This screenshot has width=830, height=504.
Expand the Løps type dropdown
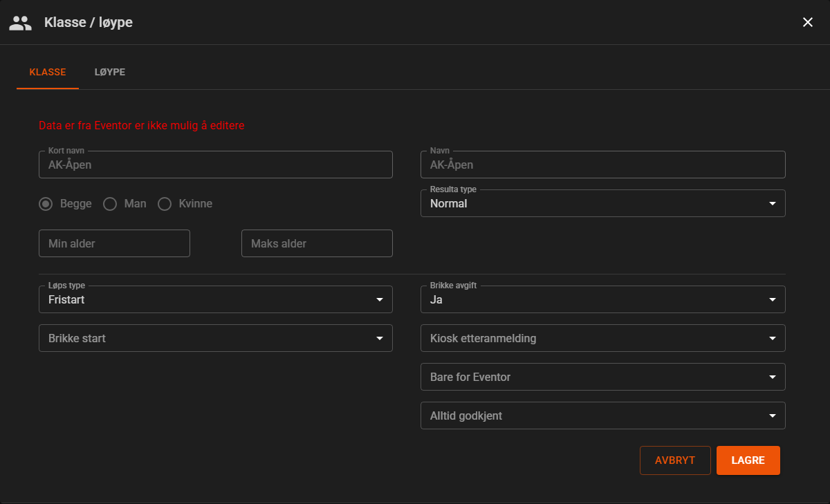pyautogui.click(x=216, y=299)
